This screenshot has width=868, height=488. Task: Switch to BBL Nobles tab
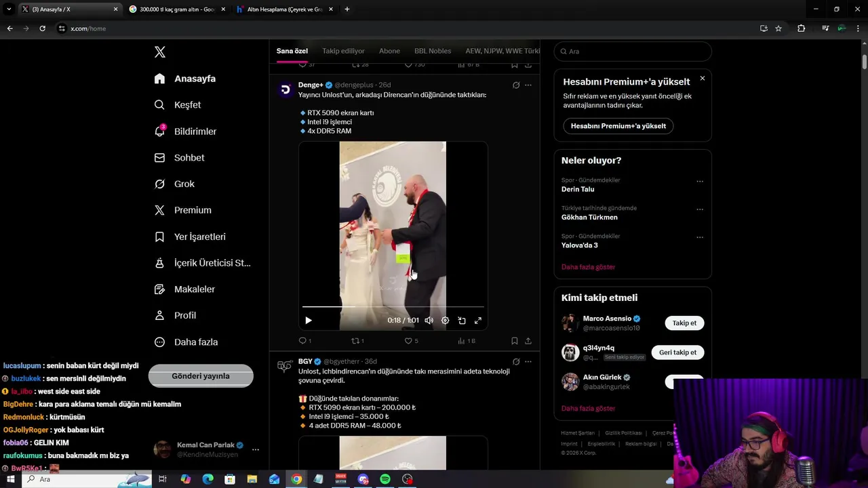coord(433,51)
